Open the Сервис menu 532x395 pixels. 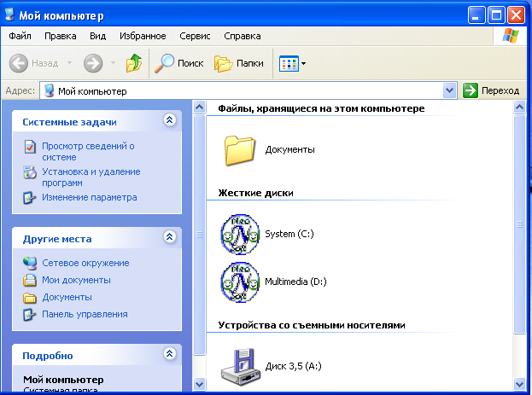click(x=195, y=36)
